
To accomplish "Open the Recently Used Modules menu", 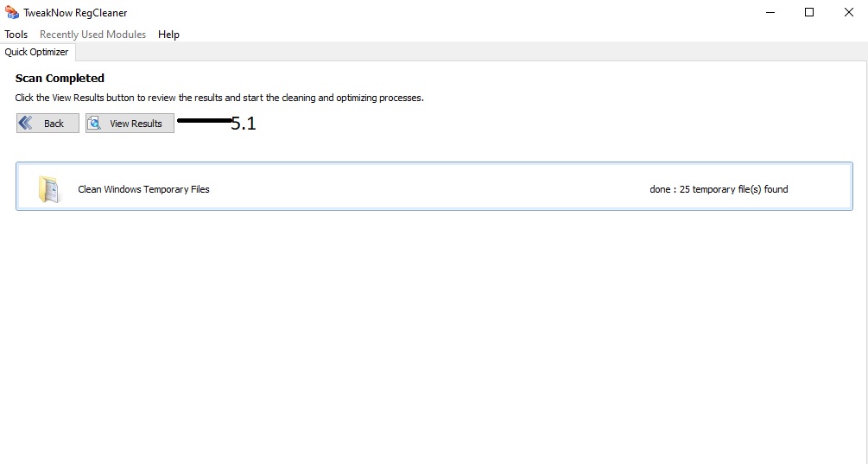I will [93, 35].
